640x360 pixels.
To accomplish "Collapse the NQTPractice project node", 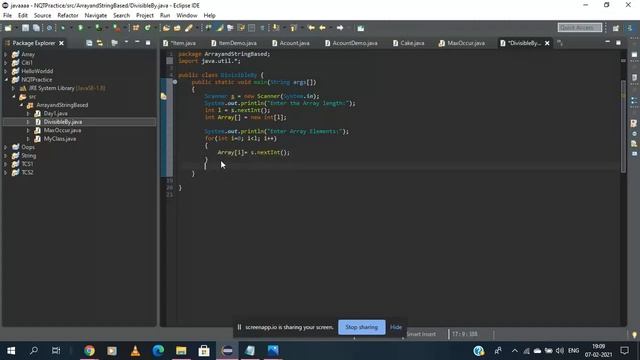I will (5, 80).
